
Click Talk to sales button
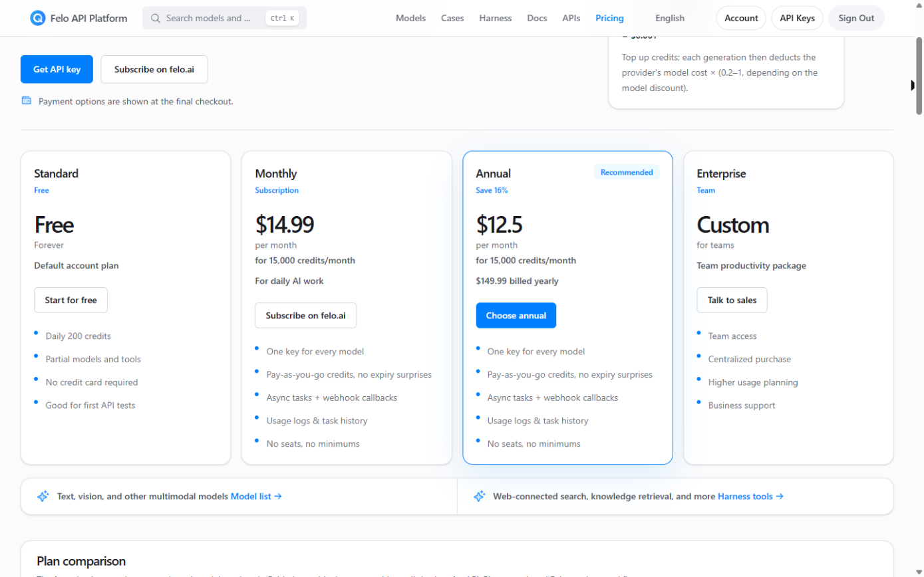[x=732, y=300]
